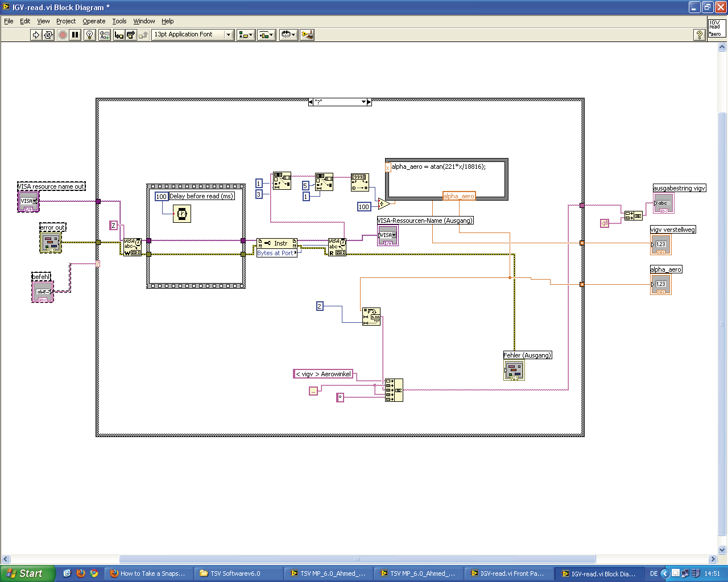The height and width of the screenshot is (582, 728).
Task: Click case selector next-case arrow
Action: [369, 102]
